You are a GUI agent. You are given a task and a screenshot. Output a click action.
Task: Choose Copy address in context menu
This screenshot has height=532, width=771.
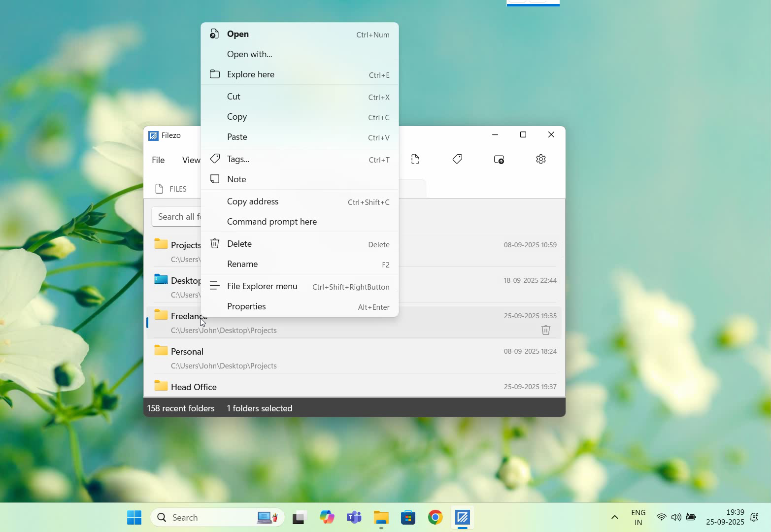pyautogui.click(x=252, y=201)
